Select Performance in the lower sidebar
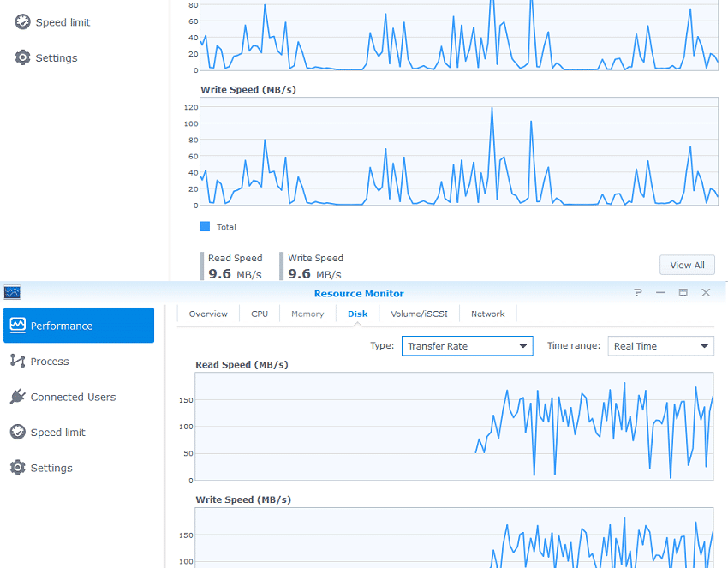The image size is (728, 568). (x=79, y=325)
